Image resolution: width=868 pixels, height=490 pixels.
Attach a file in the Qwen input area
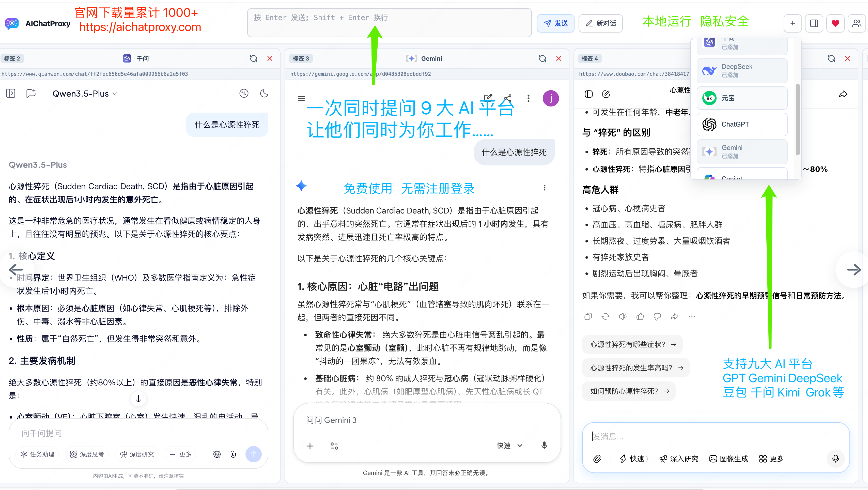point(233,454)
